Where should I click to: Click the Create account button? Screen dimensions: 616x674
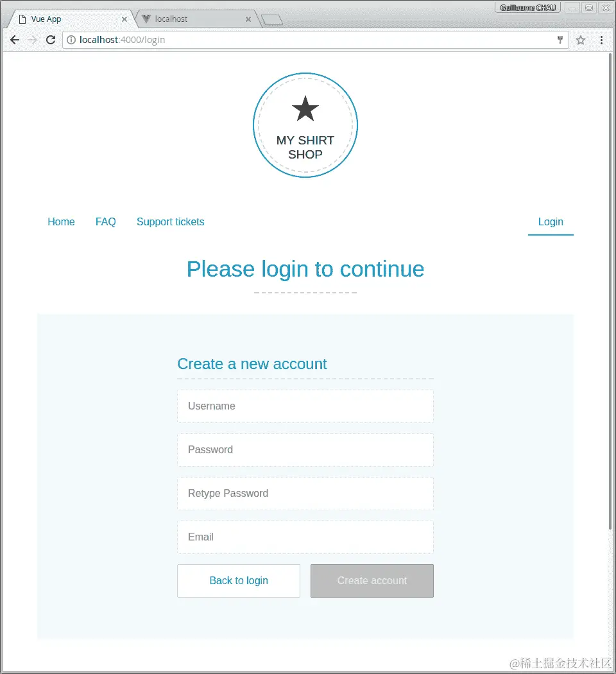coord(372,581)
